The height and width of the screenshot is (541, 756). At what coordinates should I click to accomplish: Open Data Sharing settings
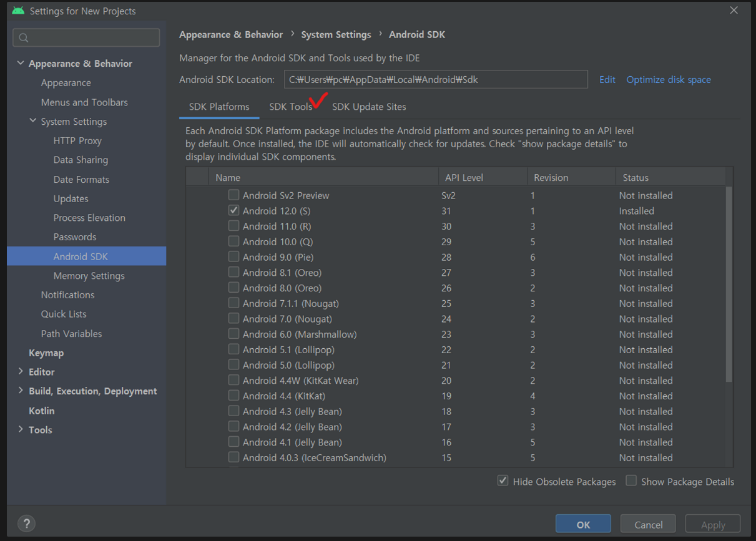[81, 160]
